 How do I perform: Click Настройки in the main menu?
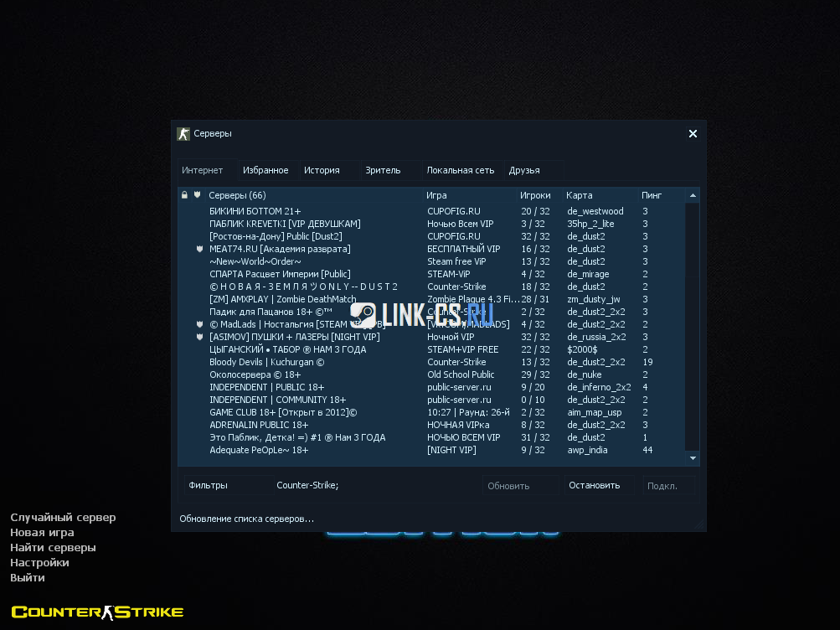(x=39, y=563)
